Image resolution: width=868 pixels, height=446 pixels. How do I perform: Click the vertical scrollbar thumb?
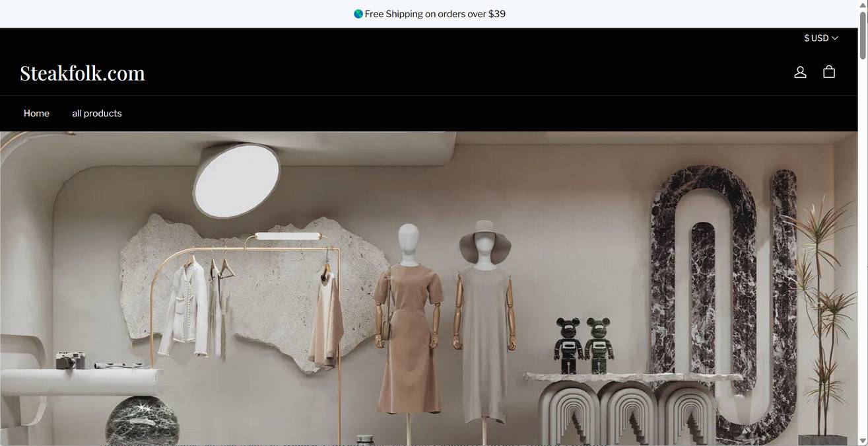pyautogui.click(x=863, y=36)
